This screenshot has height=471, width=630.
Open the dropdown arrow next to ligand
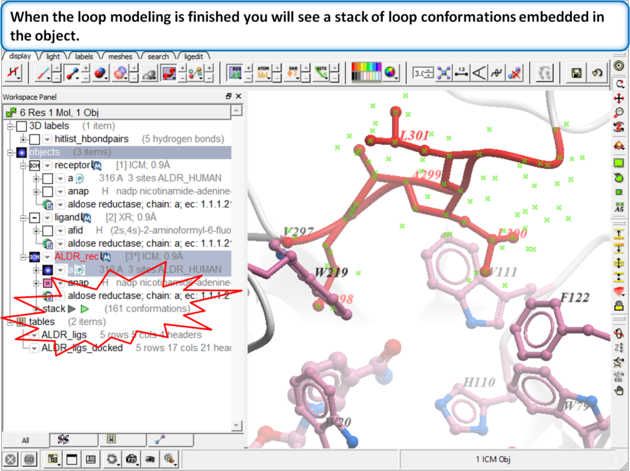click(x=46, y=217)
